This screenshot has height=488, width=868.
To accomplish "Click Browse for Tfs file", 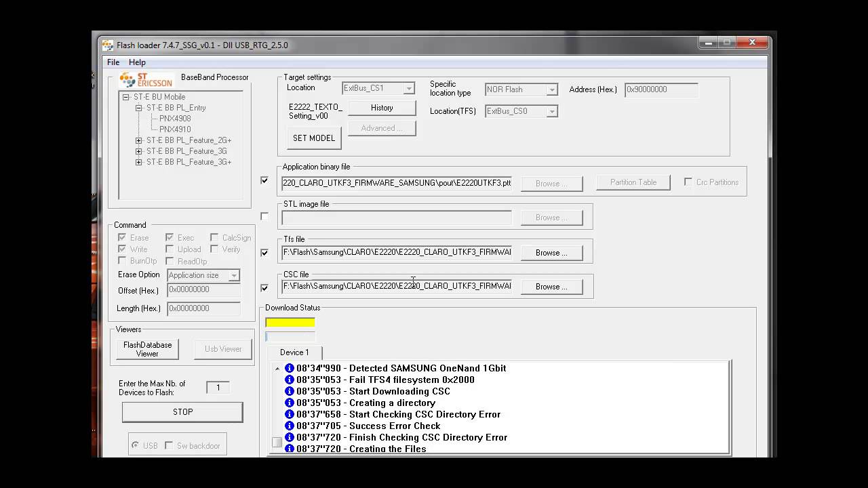I will [551, 253].
